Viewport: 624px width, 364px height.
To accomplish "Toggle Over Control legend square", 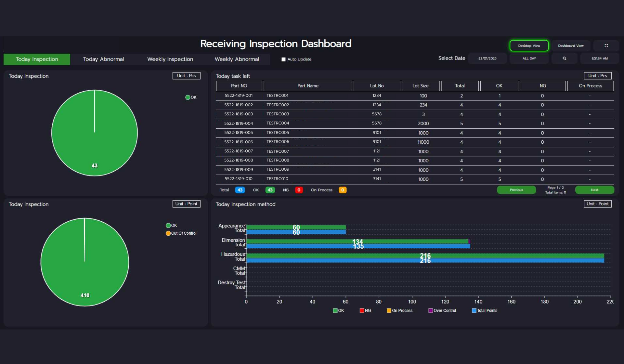I will (431, 311).
